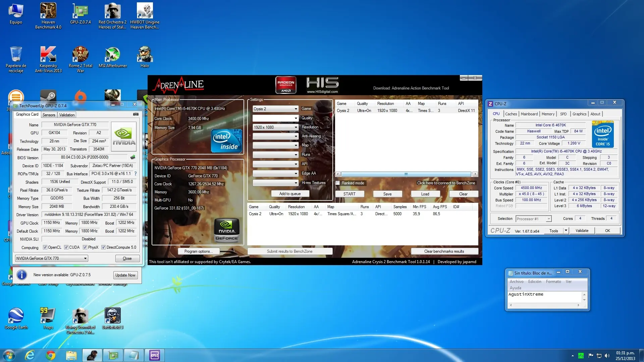The height and width of the screenshot is (362, 644).
Task: Click Bus Interface question mark in GPU-Z
Action: pos(136,174)
